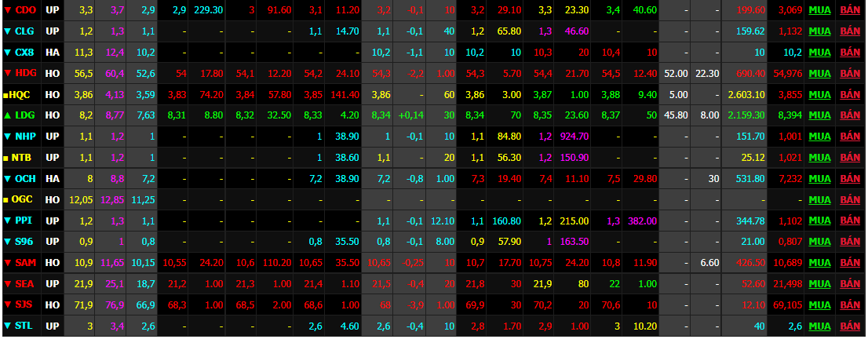The image size is (868, 361).
Task: Click the BÁN link in the CDO row
Action: [x=850, y=10]
